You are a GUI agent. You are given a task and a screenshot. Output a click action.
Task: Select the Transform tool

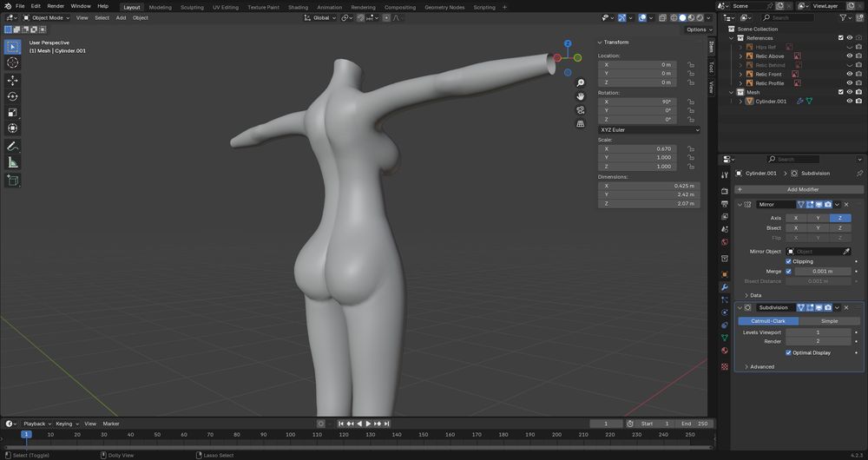point(12,128)
